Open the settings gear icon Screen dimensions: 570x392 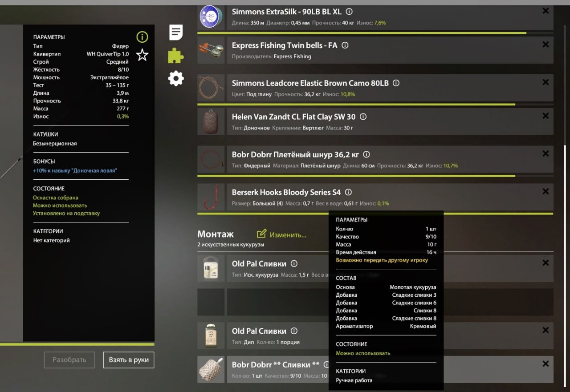point(176,79)
